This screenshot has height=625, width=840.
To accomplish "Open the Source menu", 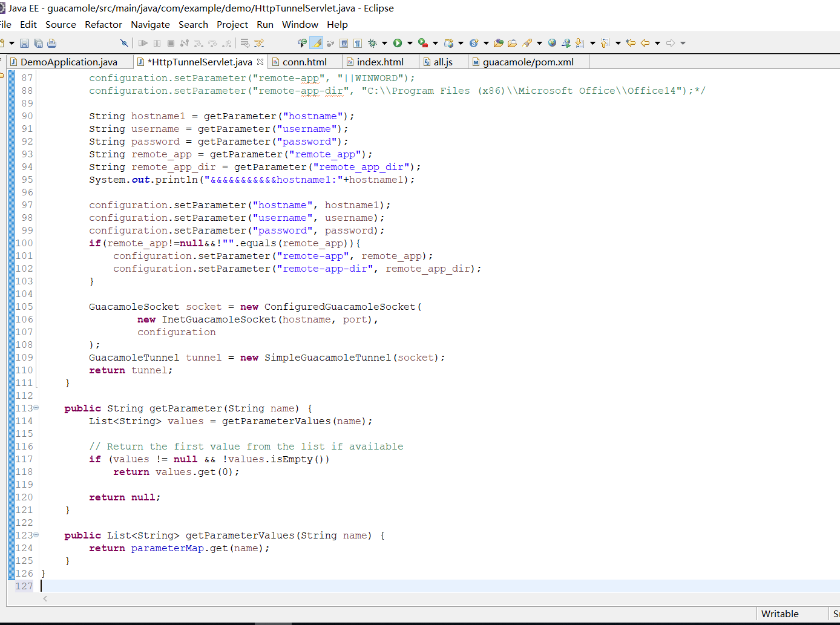I will pos(61,24).
